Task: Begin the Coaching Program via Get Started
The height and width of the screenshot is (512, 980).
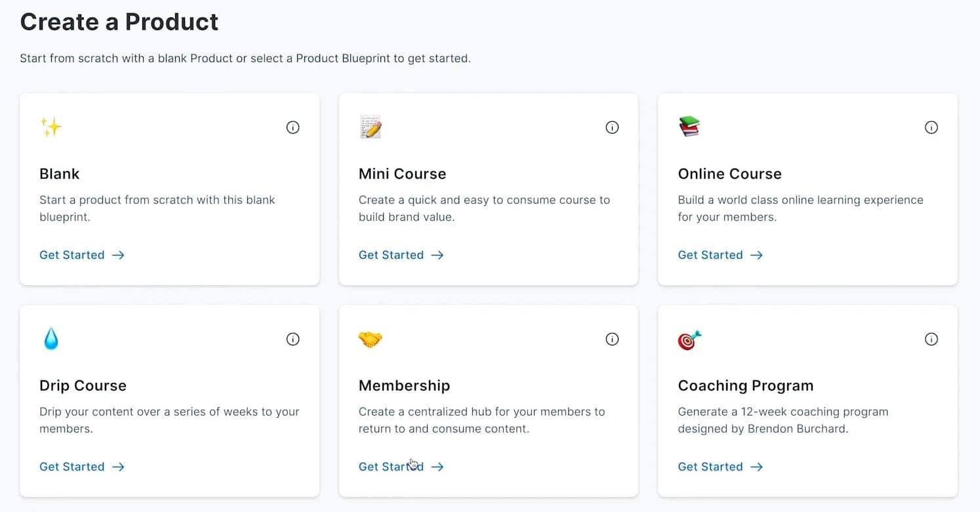Action: click(720, 467)
